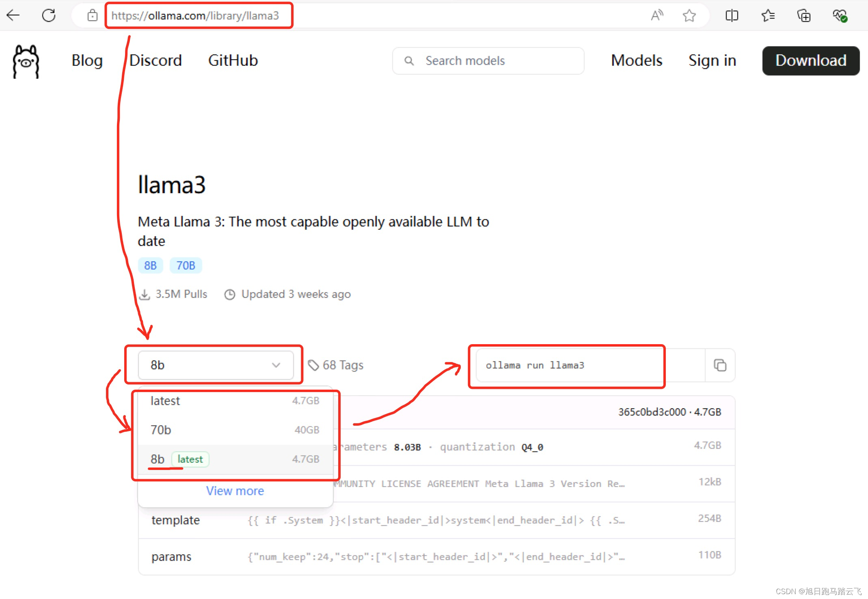Start Read aloud from the address bar
This screenshot has width=868, height=599.
657,15
